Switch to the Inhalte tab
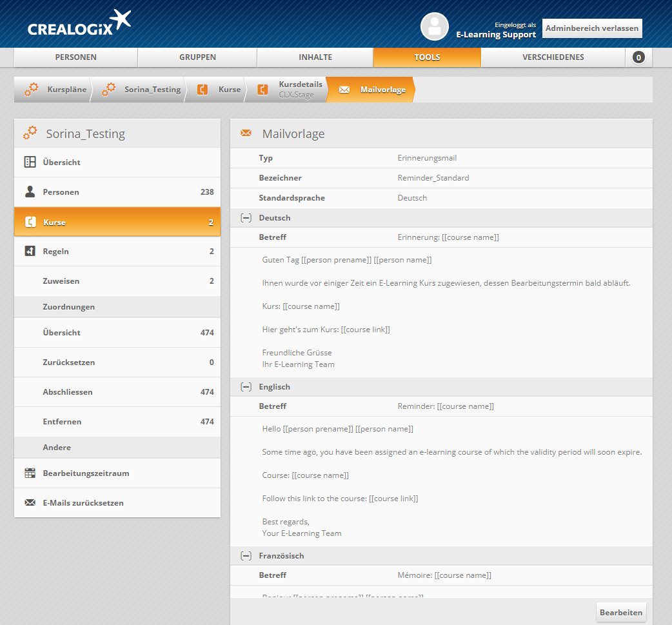The height and width of the screenshot is (625, 672). click(x=315, y=57)
